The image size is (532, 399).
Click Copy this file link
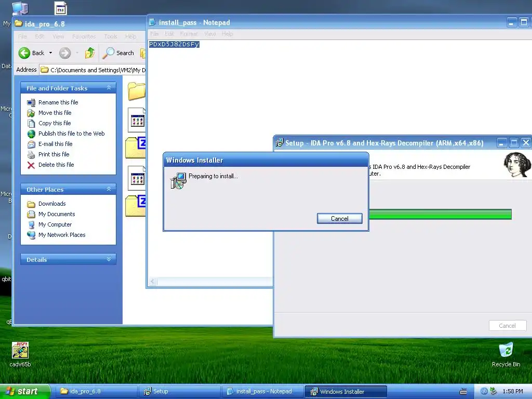54,123
